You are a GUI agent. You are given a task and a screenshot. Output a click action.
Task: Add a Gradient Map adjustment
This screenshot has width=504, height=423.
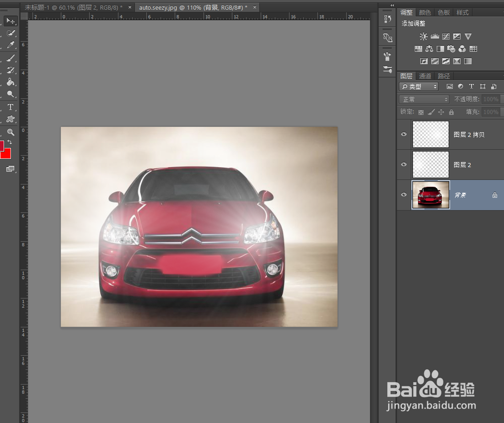(x=468, y=61)
